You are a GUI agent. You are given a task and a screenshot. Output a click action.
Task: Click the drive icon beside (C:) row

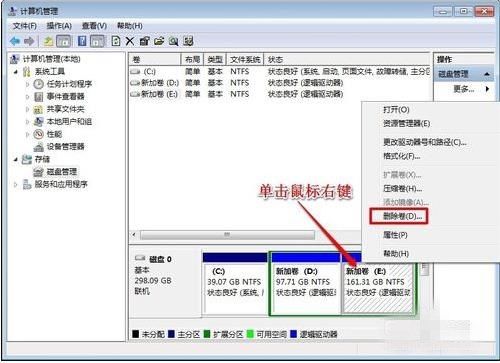[135, 72]
